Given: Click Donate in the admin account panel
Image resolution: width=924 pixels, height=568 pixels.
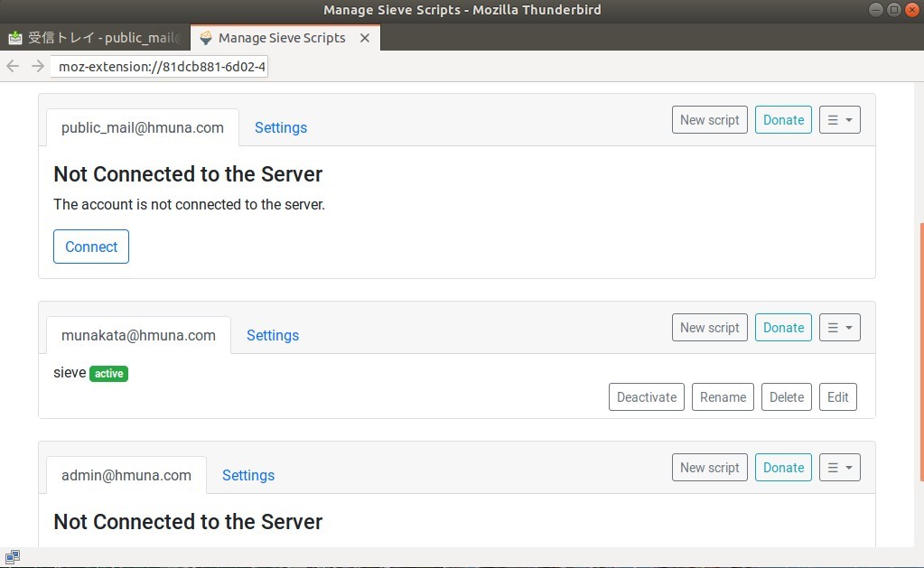Looking at the screenshot, I should (783, 468).
